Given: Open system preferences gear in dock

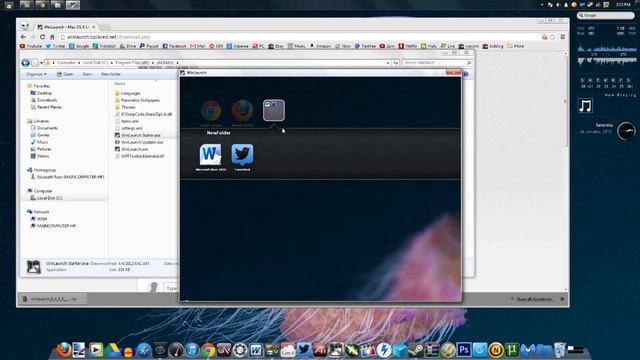Looking at the screenshot, I should [240, 350].
